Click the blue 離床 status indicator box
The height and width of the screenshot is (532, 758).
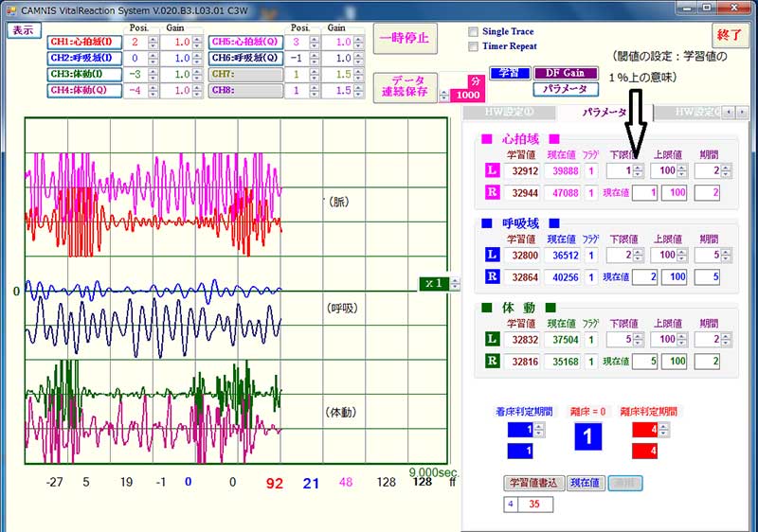[586, 436]
